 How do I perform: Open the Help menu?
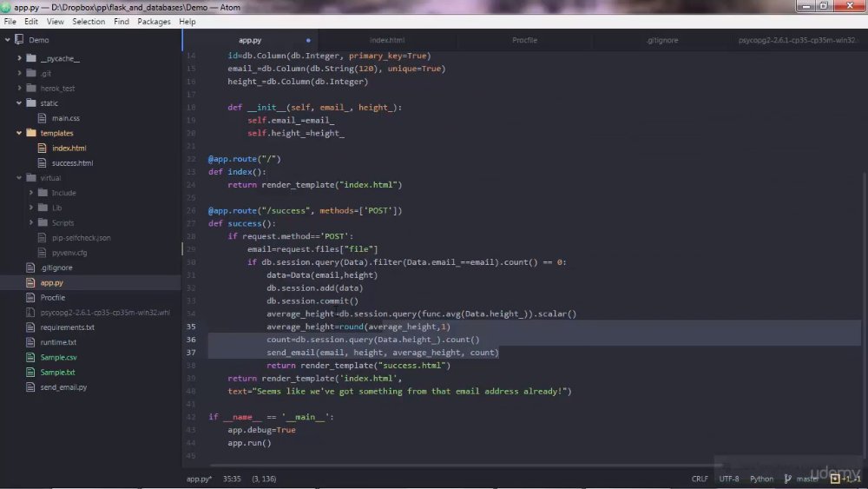(187, 22)
